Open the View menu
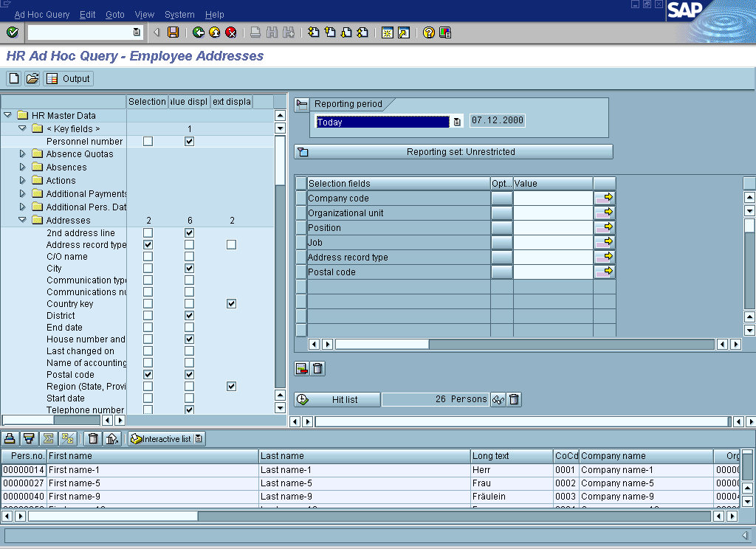The image size is (756, 549). tap(145, 15)
